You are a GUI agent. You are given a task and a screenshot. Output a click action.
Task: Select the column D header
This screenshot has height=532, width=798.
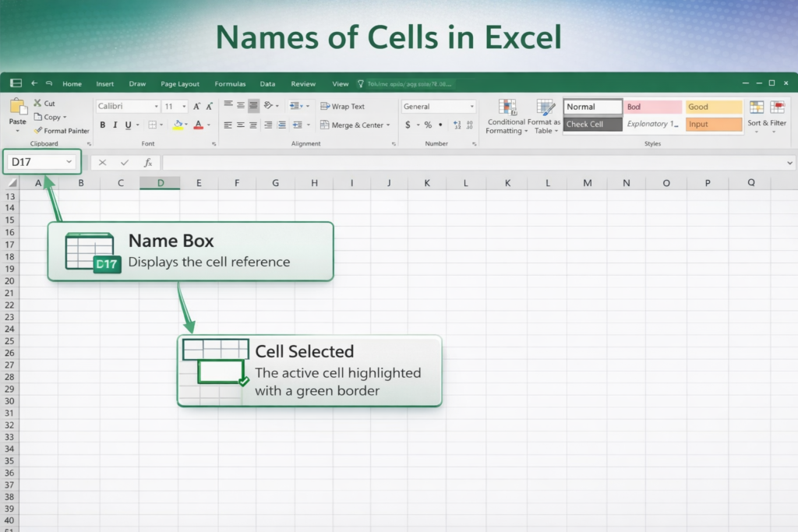pos(160,183)
